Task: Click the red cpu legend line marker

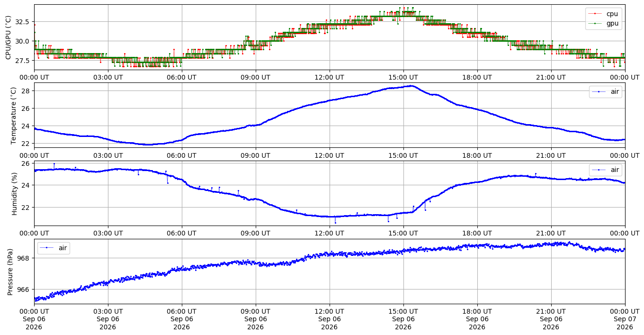Action: 595,14
